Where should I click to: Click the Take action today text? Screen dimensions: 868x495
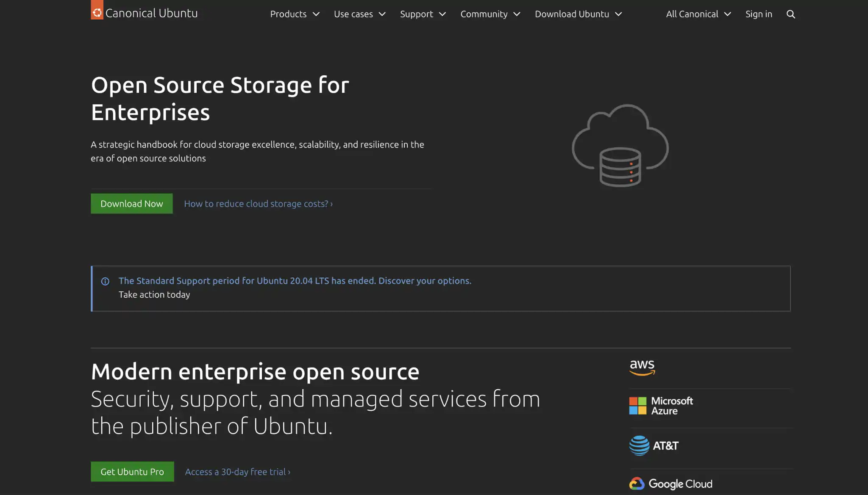point(154,295)
